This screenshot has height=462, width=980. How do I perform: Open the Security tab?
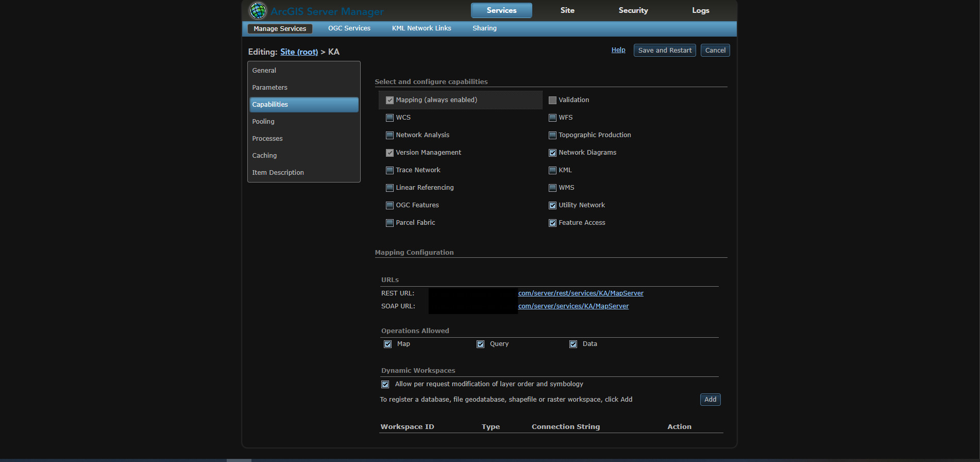point(633,10)
